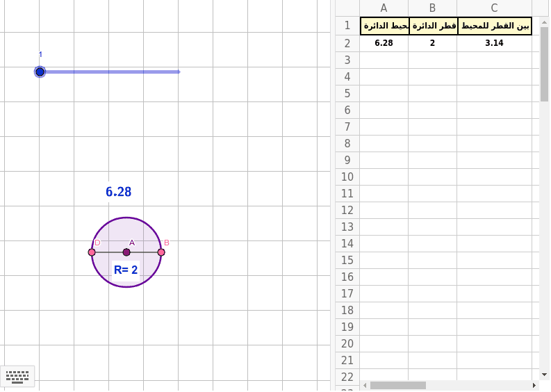
Task: Select row 22 header
Action: pyautogui.click(x=347, y=377)
